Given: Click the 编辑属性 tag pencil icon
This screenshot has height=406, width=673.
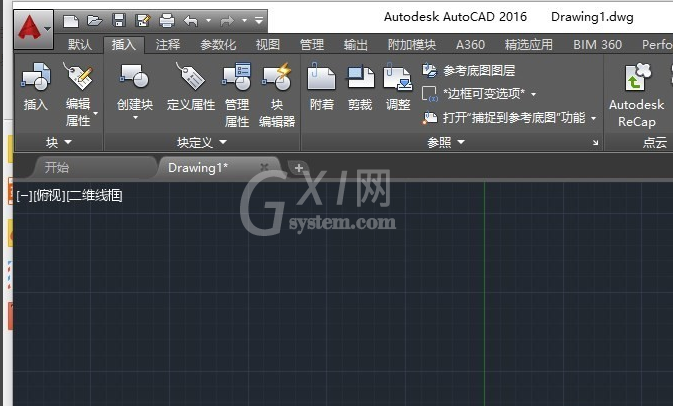Looking at the screenshot, I should [78, 77].
